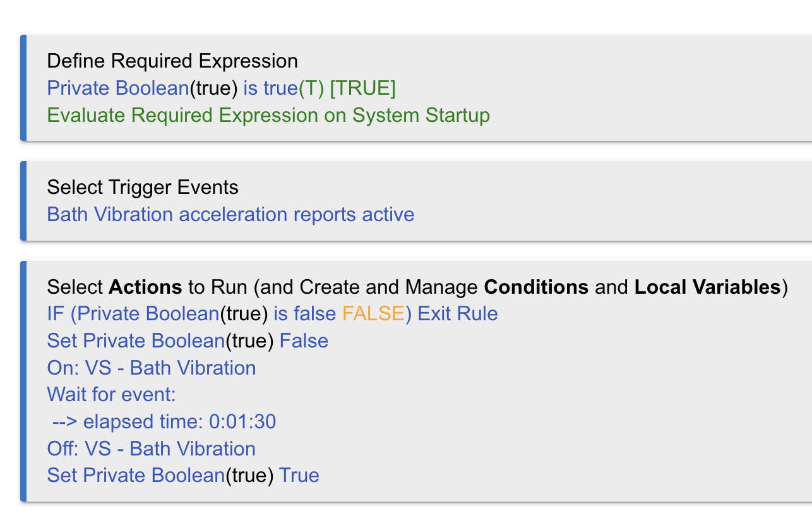Click the green [TRUE] expression result

tap(362, 88)
